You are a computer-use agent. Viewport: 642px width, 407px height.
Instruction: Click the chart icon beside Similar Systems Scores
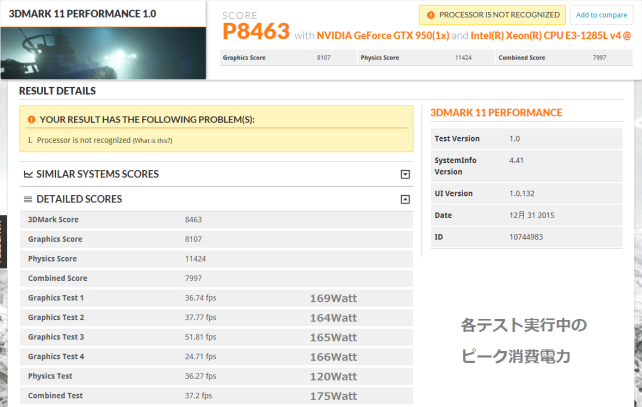(x=27, y=174)
